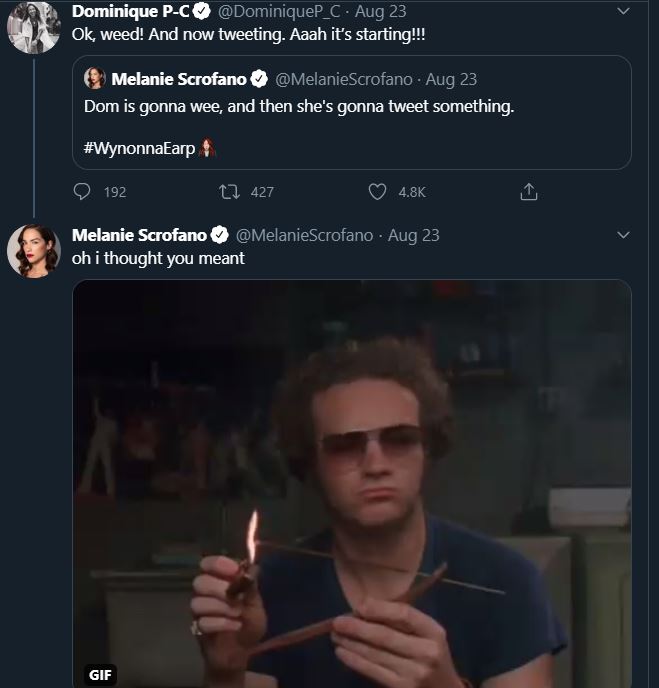Click Dominique P-C display name
Viewport: 659px width, 688px height.
130,12
